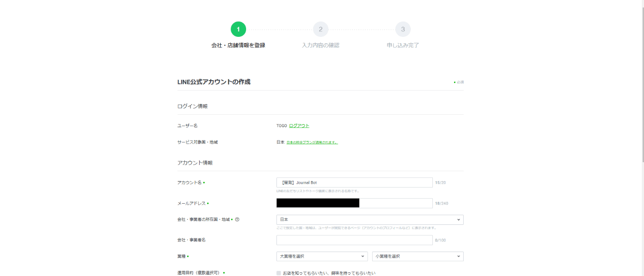Open the 会社・事業者の所在国・地域 dropdown showing 日本

tap(370, 220)
